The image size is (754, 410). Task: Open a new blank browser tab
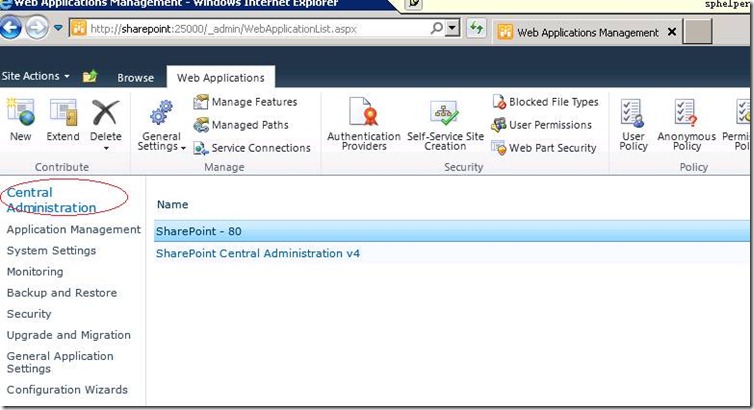pyautogui.click(x=697, y=32)
